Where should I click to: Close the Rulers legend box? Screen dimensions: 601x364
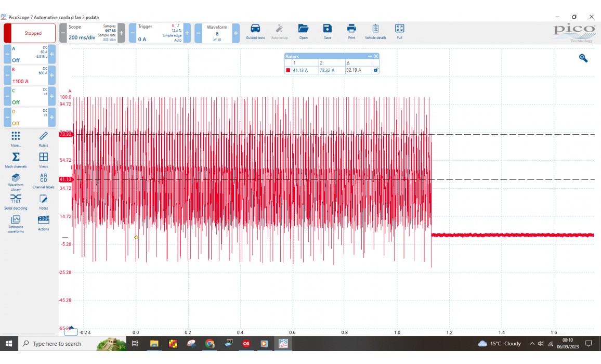pyautogui.click(x=376, y=56)
